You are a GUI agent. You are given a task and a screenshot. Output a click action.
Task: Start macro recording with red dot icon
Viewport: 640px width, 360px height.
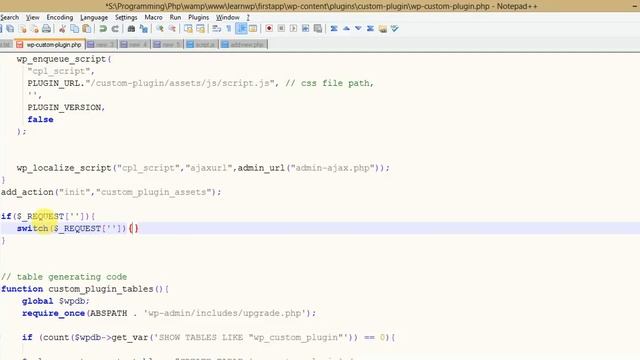tap(269, 29)
